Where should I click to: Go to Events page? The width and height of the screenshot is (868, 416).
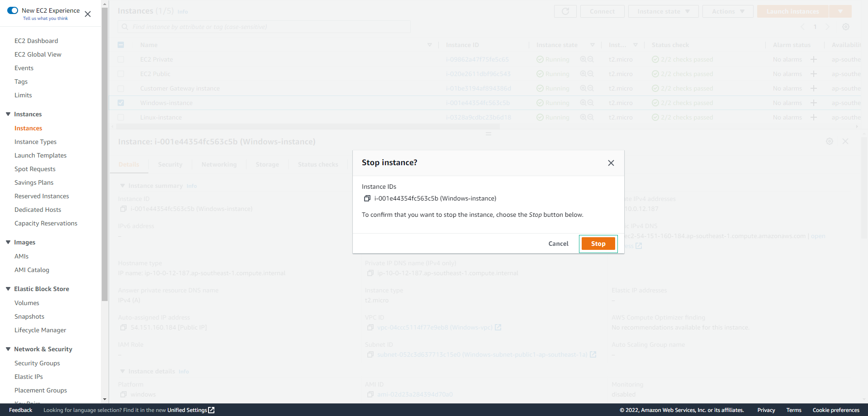tap(24, 68)
